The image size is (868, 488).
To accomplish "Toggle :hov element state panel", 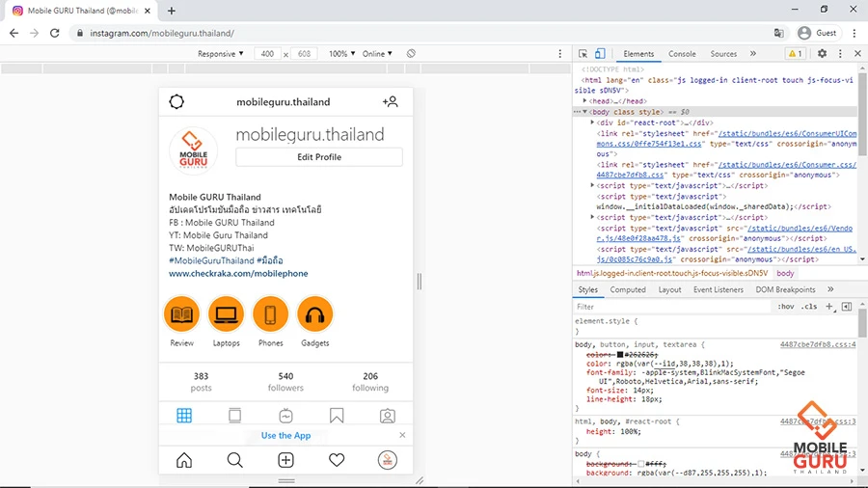I will [x=785, y=307].
